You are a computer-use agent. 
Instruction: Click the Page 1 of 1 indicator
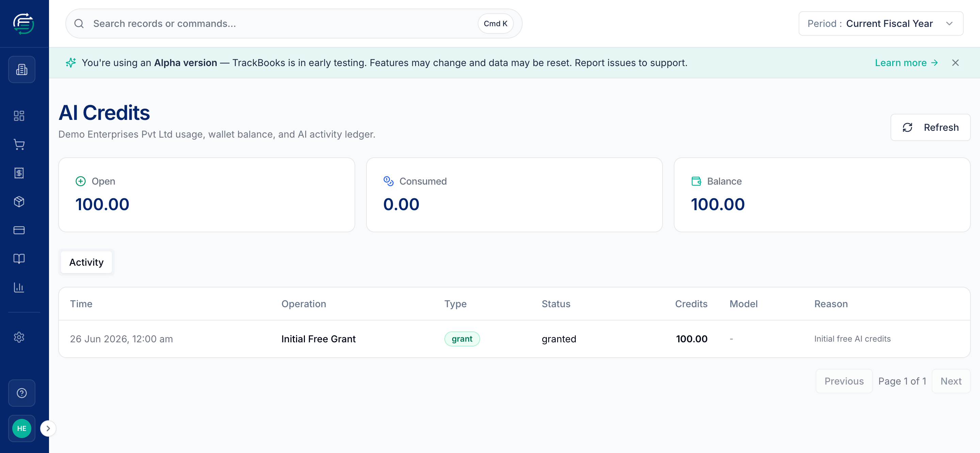tap(902, 381)
